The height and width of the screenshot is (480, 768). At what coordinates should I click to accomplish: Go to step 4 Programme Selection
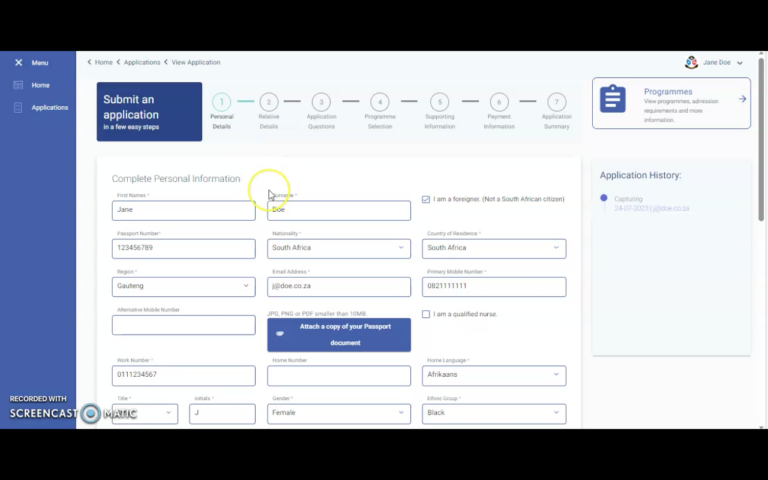coord(380,102)
